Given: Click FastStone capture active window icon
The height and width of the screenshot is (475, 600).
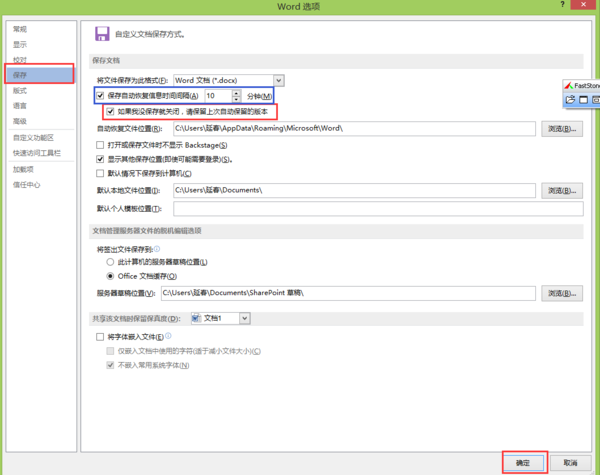Looking at the screenshot, I should click(583, 100).
